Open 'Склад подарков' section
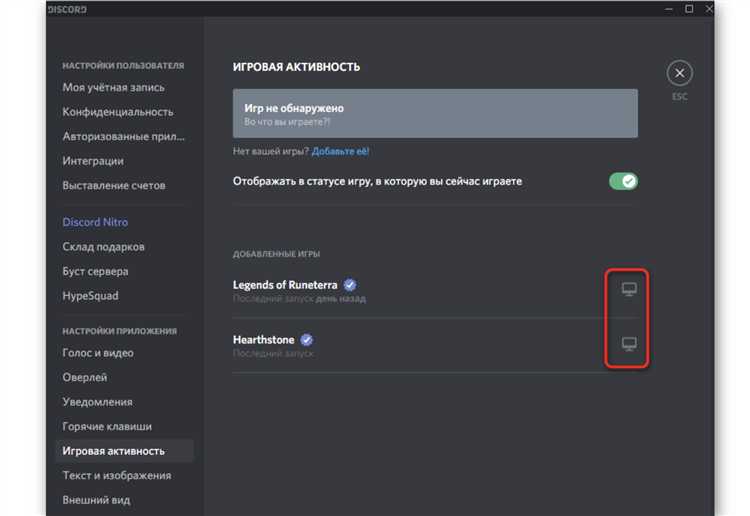 [103, 247]
